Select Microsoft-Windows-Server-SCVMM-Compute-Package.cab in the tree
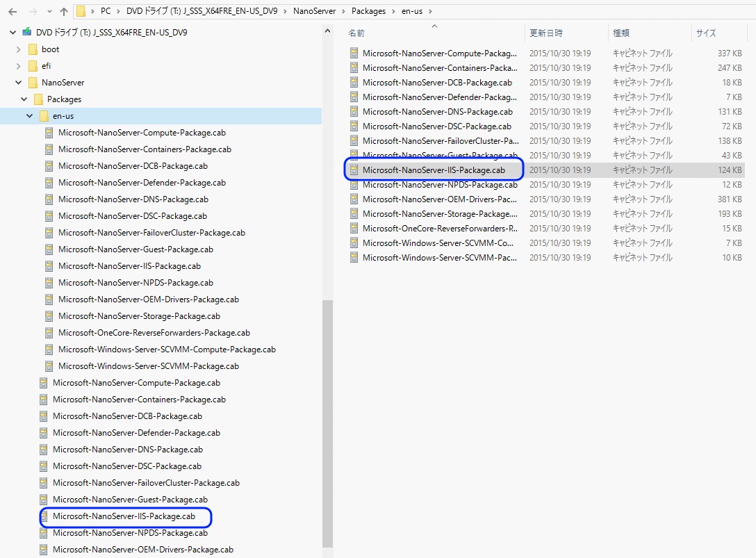Image resolution: width=756 pixels, height=558 pixels. click(167, 349)
